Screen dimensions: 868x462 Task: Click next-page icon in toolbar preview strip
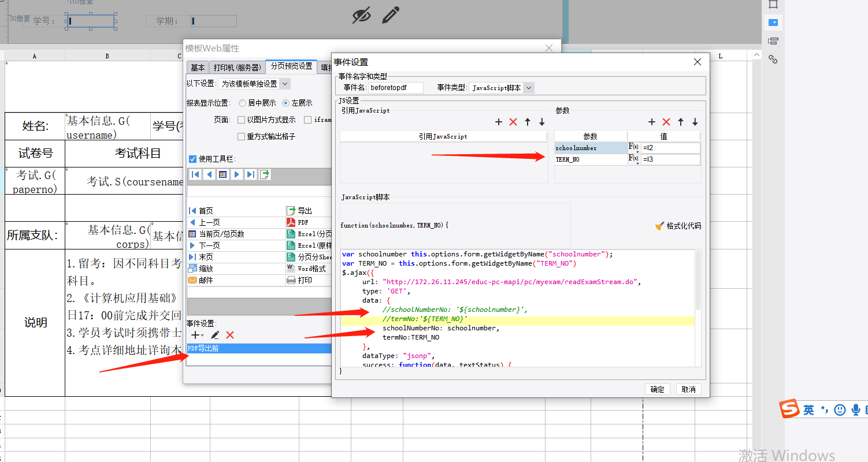click(237, 174)
